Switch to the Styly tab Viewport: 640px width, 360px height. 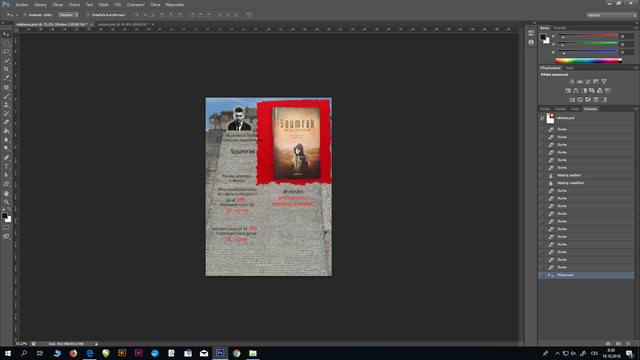click(569, 68)
